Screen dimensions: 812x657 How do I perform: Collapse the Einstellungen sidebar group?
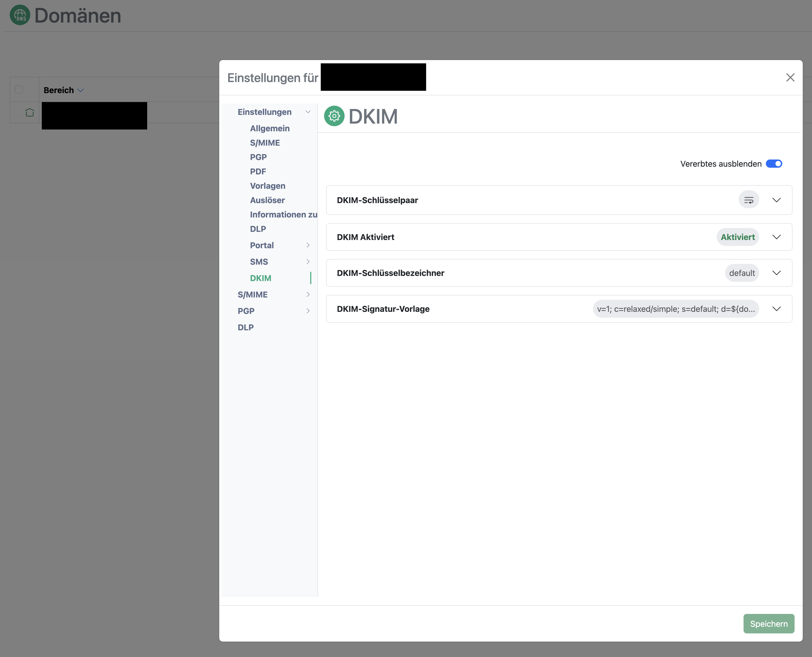308,112
